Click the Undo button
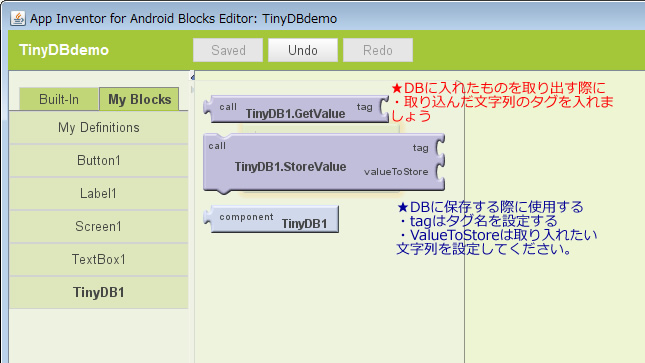This screenshot has width=645, height=363. (x=303, y=50)
